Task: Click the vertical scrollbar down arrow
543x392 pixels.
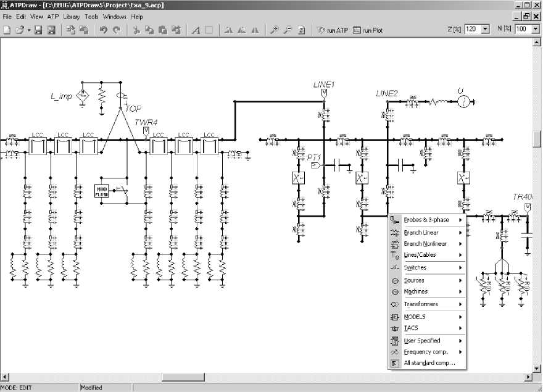Action: [537, 367]
